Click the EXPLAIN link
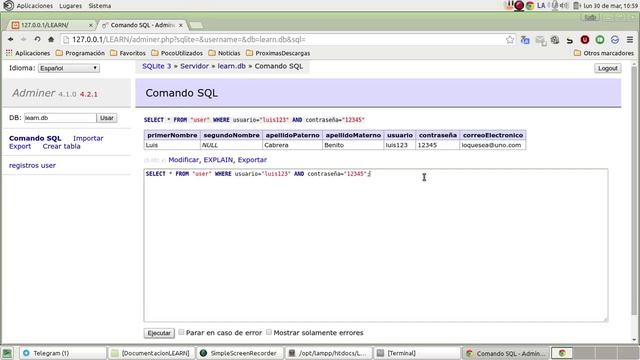 click(x=218, y=160)
